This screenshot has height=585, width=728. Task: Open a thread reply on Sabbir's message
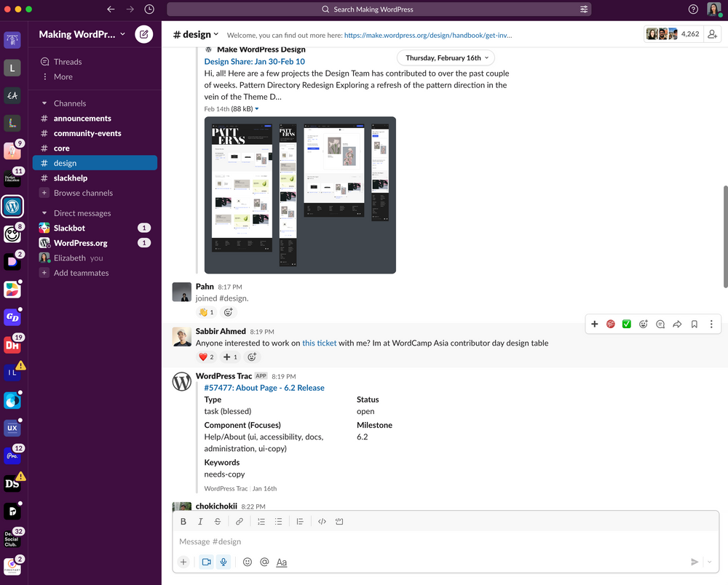[660, 324]
